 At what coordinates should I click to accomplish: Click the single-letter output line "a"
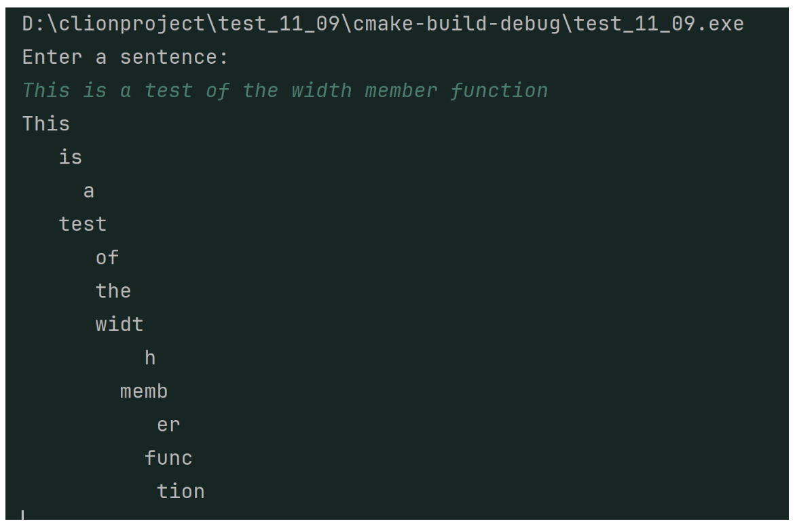click(x=88, y=191)
